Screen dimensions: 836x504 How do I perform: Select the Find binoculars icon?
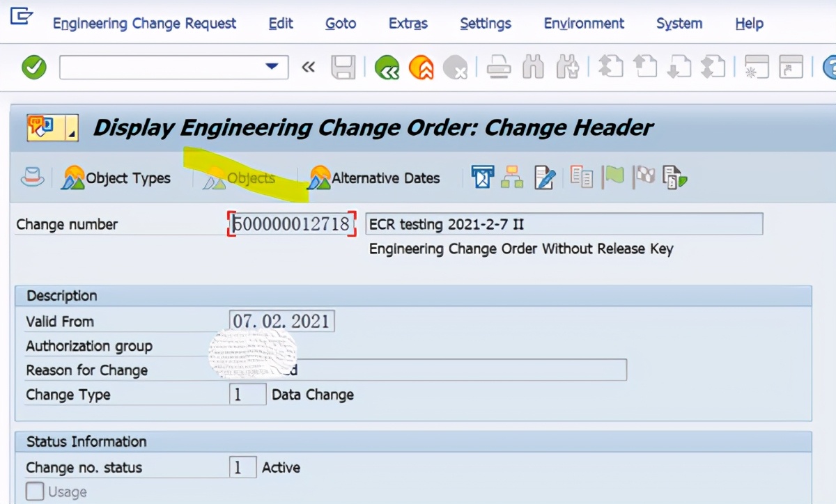(x=533, y=67)
